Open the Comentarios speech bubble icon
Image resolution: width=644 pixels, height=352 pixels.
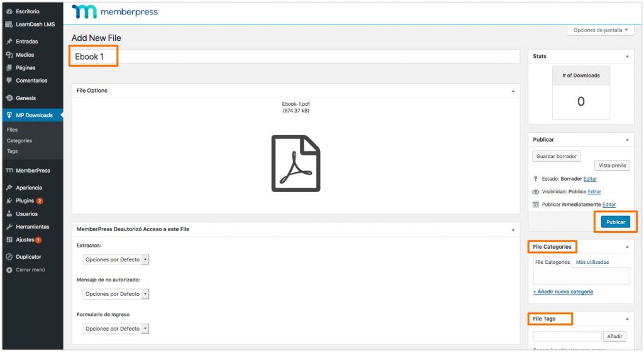pyautogui.click(x=9, y=81)
